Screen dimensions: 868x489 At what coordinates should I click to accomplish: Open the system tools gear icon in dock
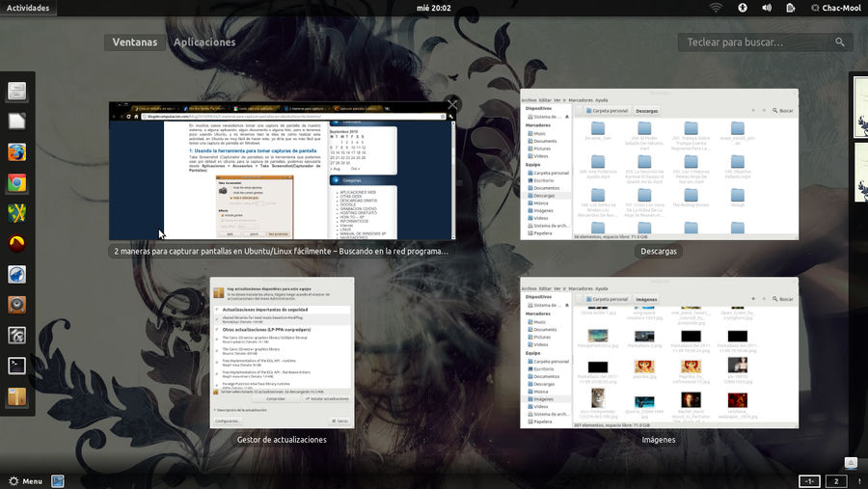point(16,335)
